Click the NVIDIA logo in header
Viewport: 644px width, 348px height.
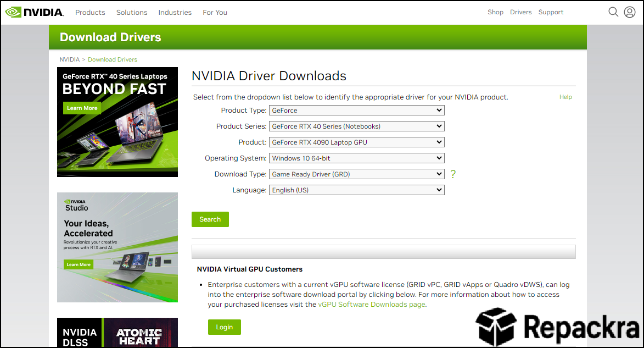tap(35, 12)
